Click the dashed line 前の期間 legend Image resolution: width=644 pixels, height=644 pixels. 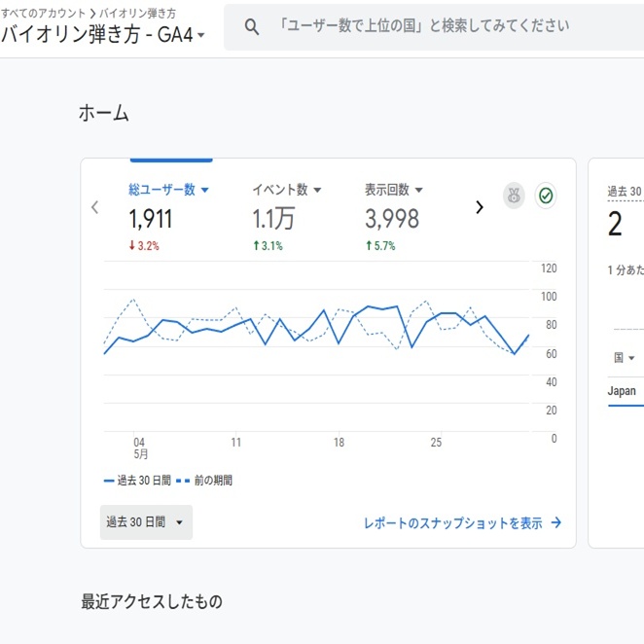pos(205,481)
